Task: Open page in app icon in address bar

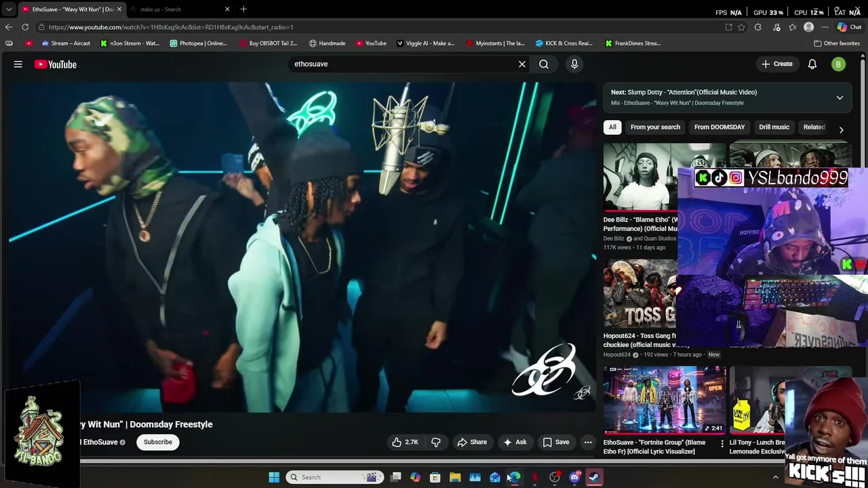Action: [x=728, y=27]
